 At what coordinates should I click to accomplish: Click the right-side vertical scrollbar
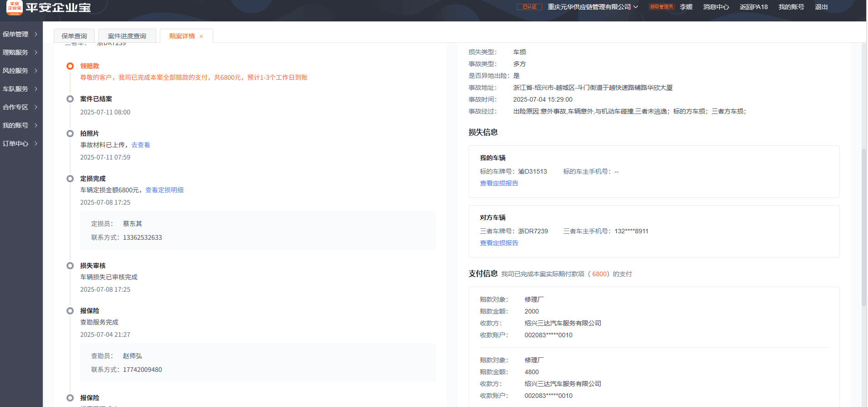863,228
